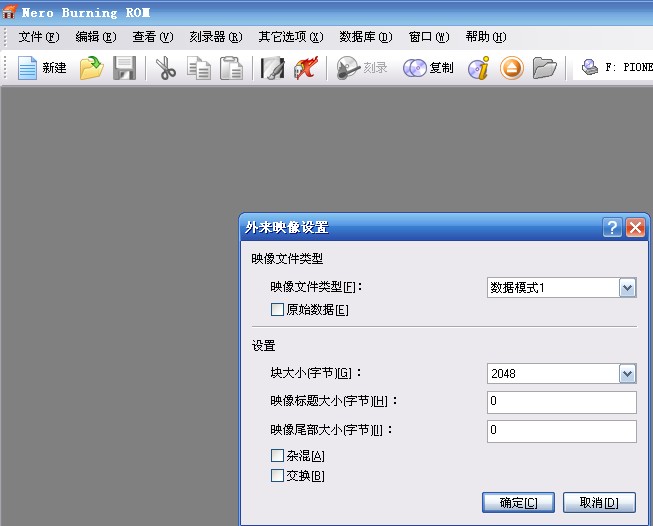
Task: Click the dialog help question mark button
Action: click(612, 227)
